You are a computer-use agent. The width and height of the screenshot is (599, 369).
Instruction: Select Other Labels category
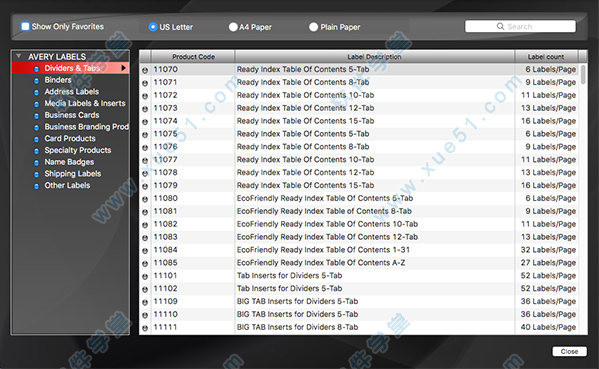click(67, 185)
